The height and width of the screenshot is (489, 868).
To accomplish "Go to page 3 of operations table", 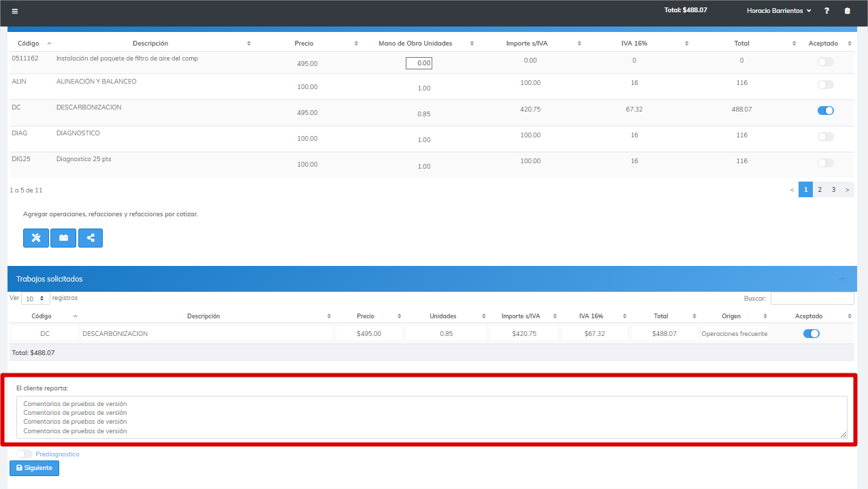I will click(x=833, y=190).
